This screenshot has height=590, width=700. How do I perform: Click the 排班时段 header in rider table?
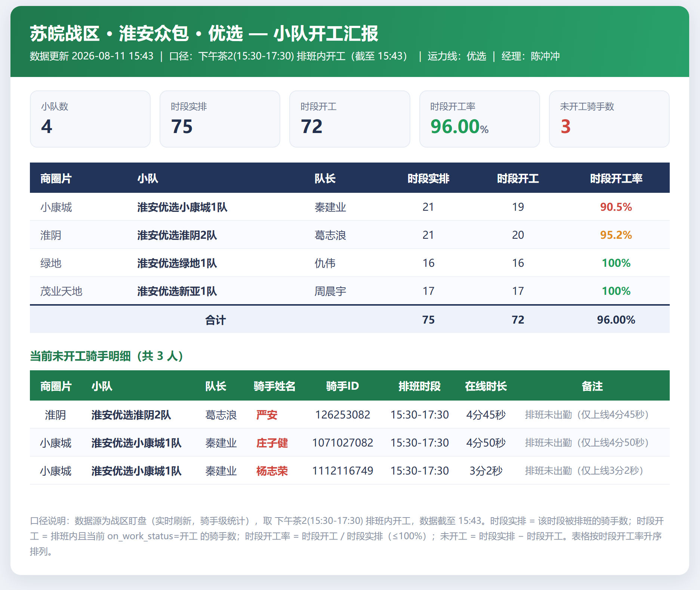[419, 386]
